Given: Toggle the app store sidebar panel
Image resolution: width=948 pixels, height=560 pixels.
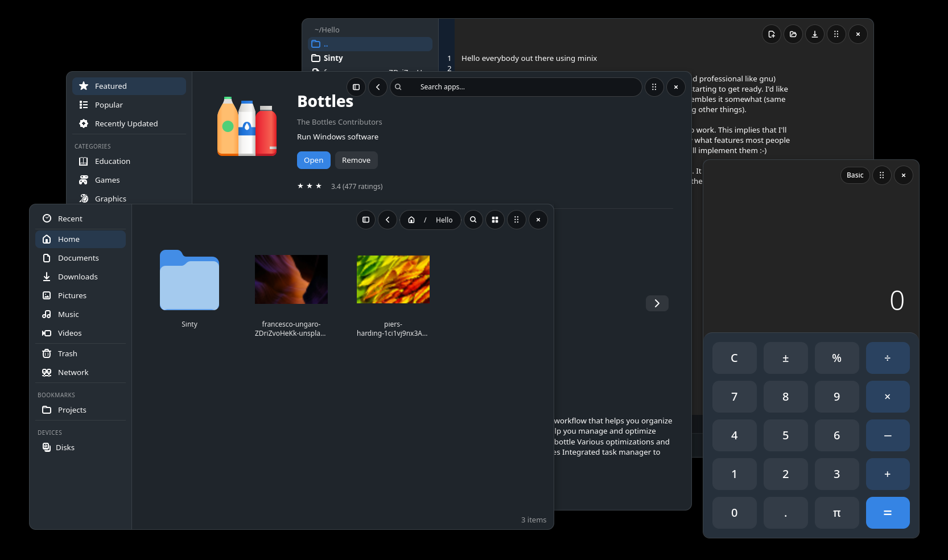Looking at the screenshot, I should coord(356,87).
